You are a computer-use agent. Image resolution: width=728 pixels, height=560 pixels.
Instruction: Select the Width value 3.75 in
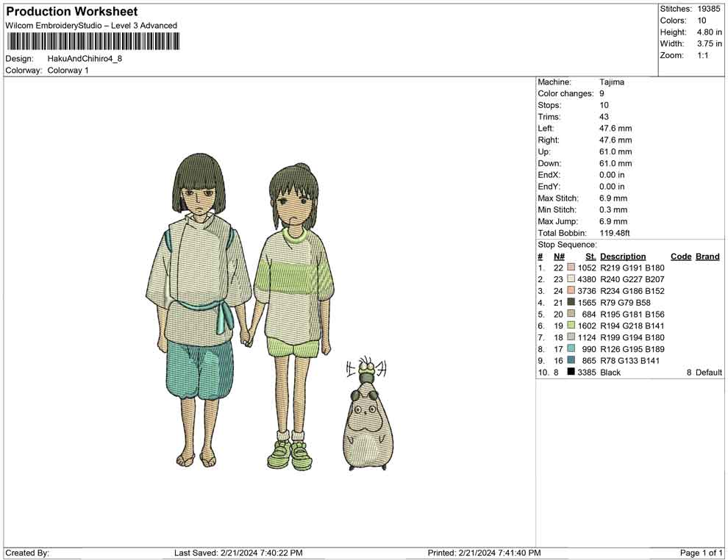709,43
